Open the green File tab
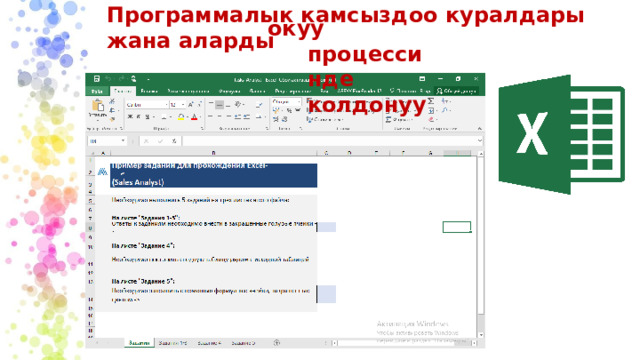Viewport: 640px width, 360px height. [97, 91]
